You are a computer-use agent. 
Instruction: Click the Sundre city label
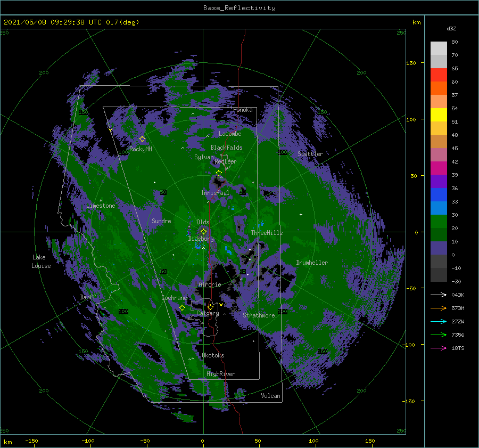(161, 221)
